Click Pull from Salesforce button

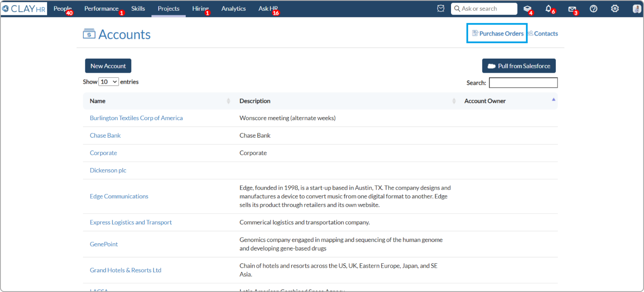[519, 66]
